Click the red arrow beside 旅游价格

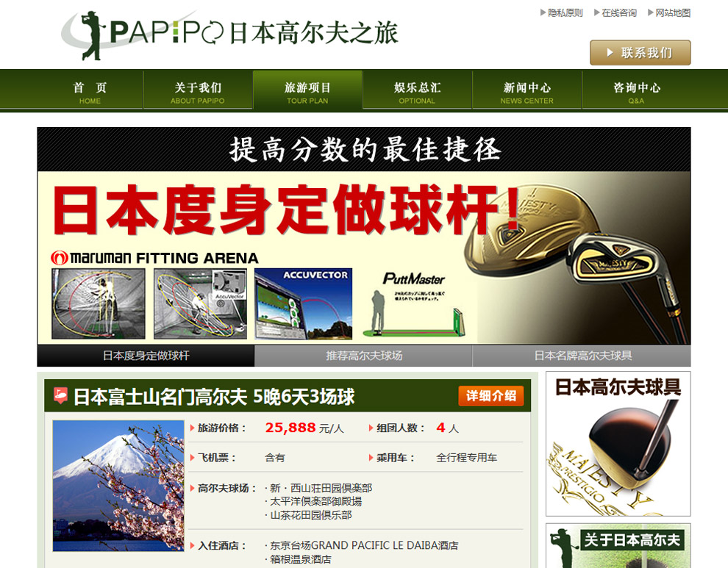point(192,428)
